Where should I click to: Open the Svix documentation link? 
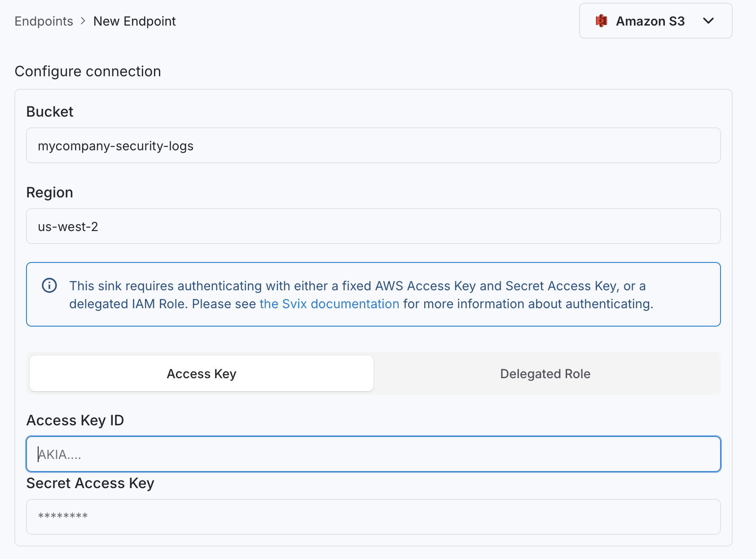point(330,304)
